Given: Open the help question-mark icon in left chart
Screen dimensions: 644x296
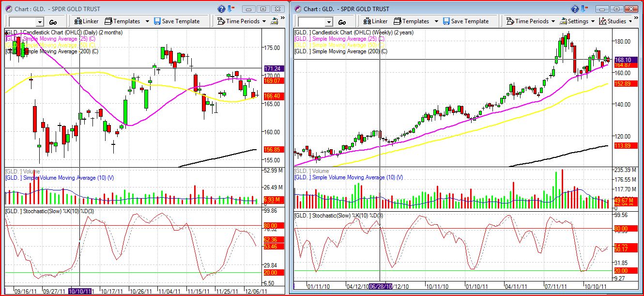Looking at the screenshot, I should (222, 9).
